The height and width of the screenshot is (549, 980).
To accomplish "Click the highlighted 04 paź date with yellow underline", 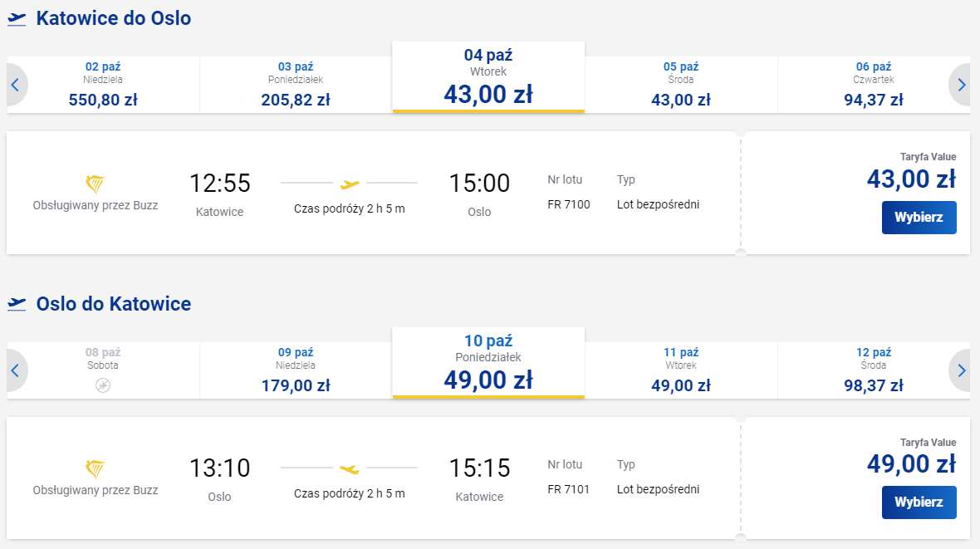I will pyautogui.click(x=488, y=76).
